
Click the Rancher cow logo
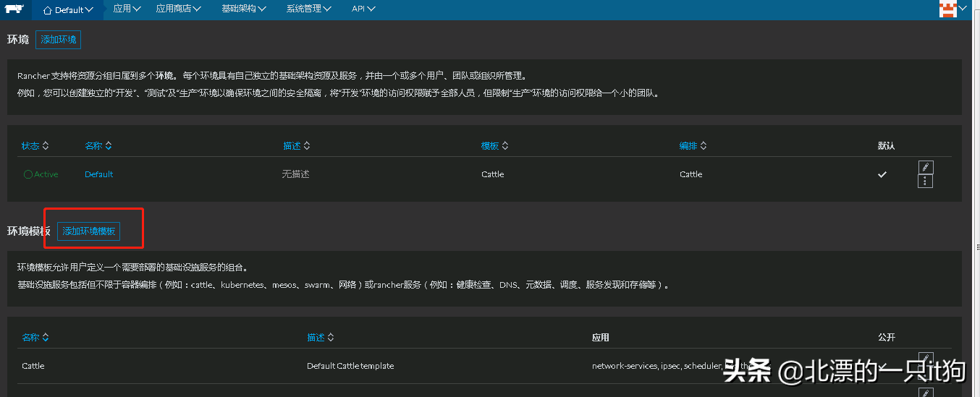point(15,9)
